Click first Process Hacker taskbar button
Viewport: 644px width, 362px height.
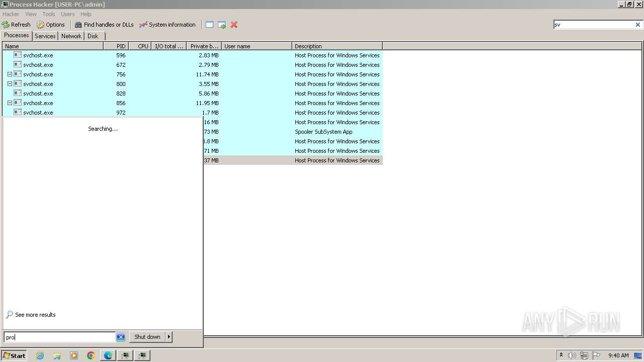(125, 355)
